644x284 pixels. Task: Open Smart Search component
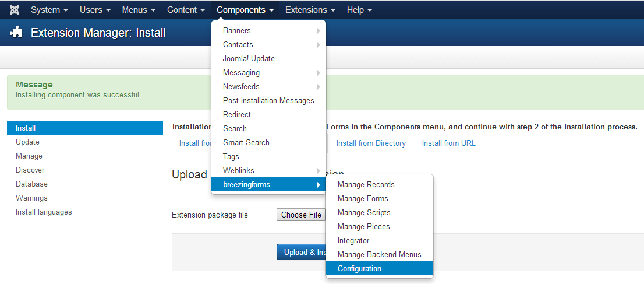click(x=268, y=143)
